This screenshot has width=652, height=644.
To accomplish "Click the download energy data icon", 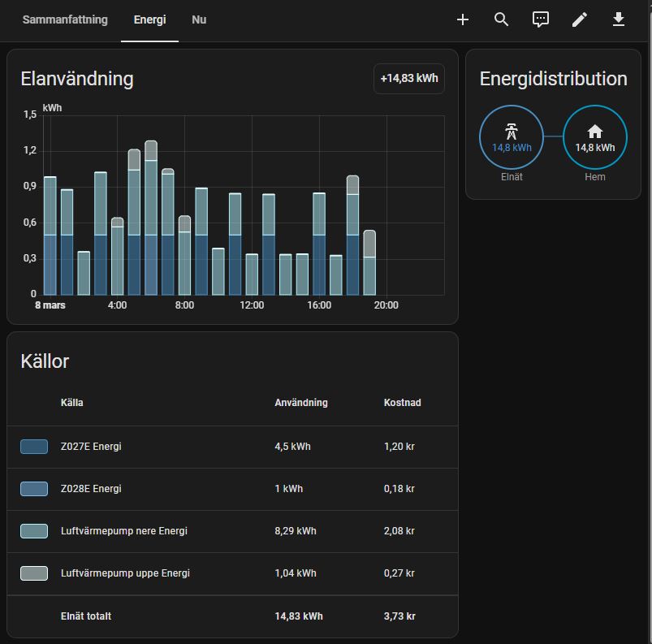I will 619,19.
